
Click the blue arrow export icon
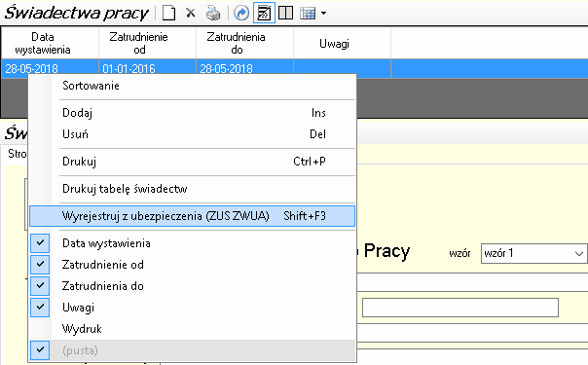click(x=241, y=13)
